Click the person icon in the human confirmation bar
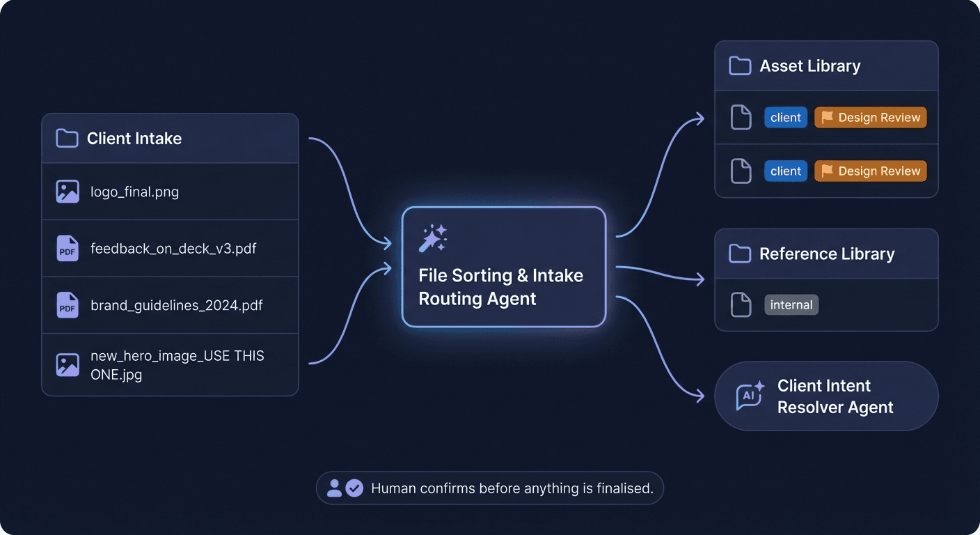Viewport: 980px width, 535px height. coord(335,488)
